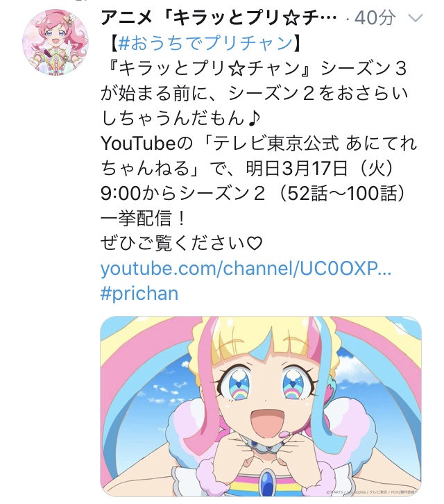
Task: Open the #prichan hashtag
Action: [x=139, y=294]
